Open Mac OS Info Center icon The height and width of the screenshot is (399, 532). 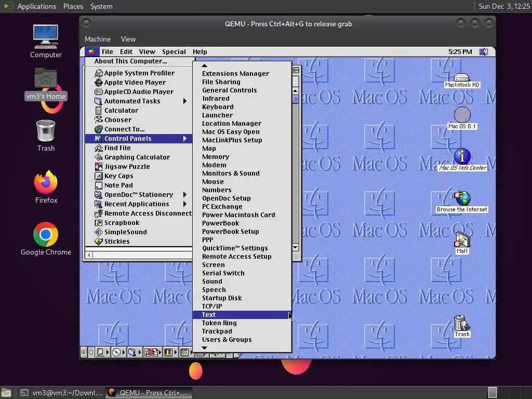point(462,156)
